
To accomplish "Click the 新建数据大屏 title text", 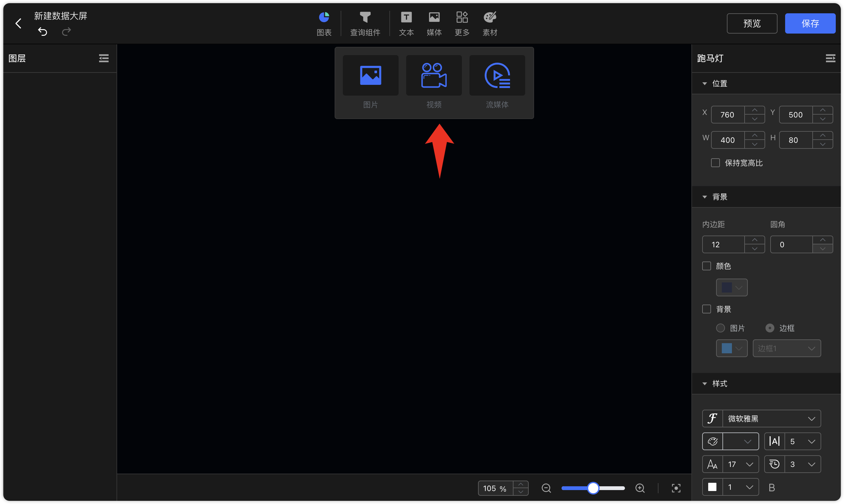I will point(60,16).
